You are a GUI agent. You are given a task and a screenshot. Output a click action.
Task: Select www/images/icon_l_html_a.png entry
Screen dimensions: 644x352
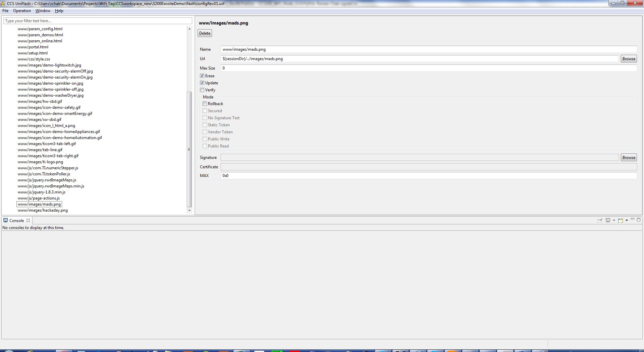point(46,126)
